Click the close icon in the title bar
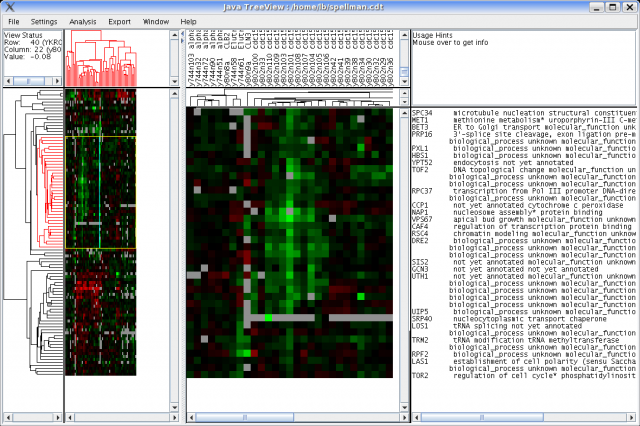 coord(632,6)
